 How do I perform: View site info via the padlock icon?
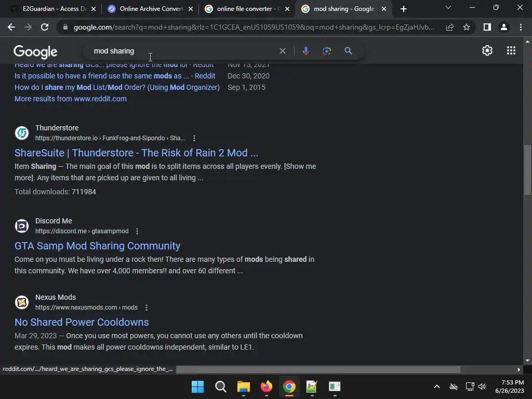click(65, 27)
